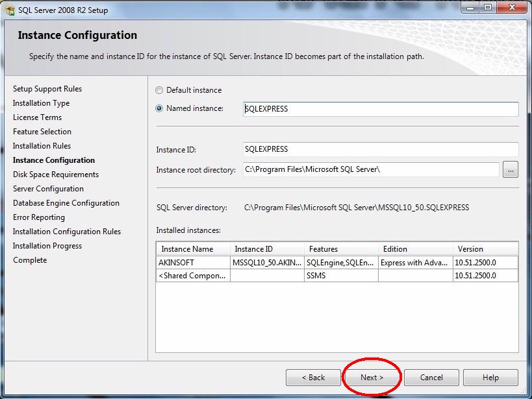Go to Installation Rules step

(42, 146)
